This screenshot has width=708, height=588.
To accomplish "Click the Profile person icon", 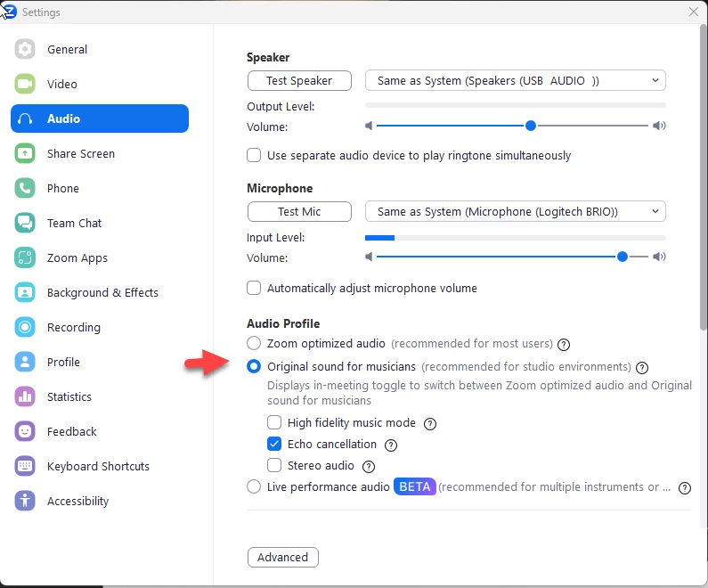I will 25,363.
